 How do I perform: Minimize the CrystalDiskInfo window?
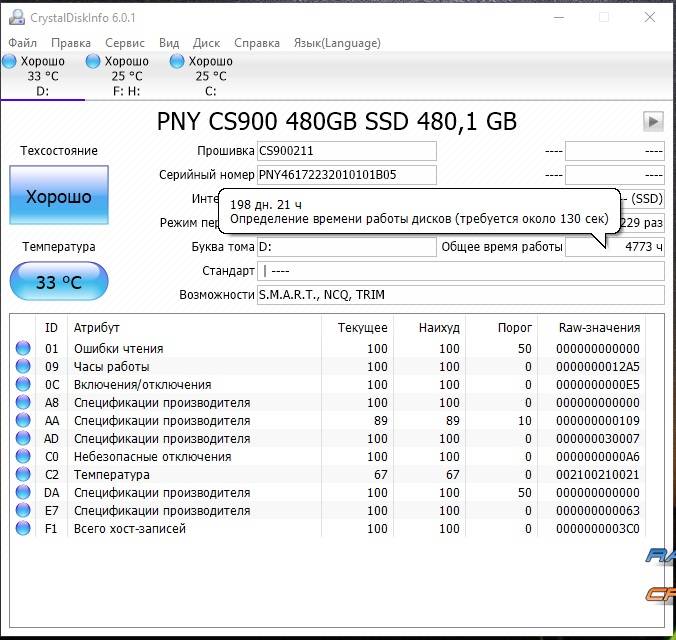[x=559, y=17]
